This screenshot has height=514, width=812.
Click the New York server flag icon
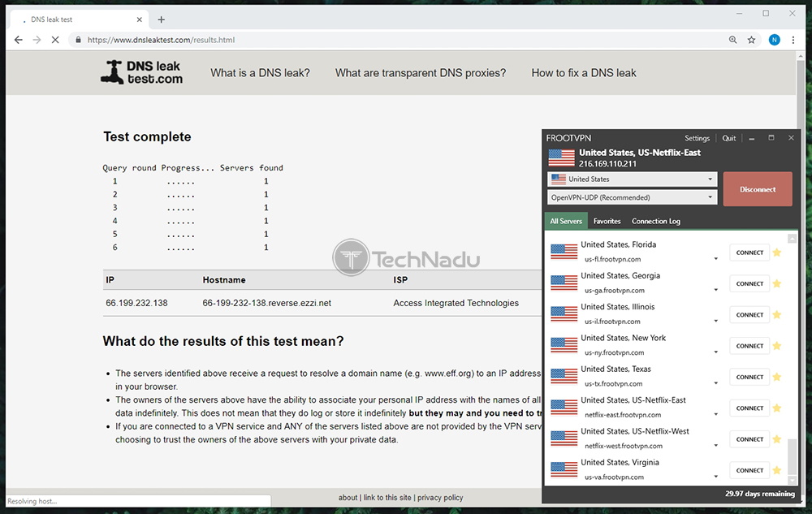[x=564, y=345]
